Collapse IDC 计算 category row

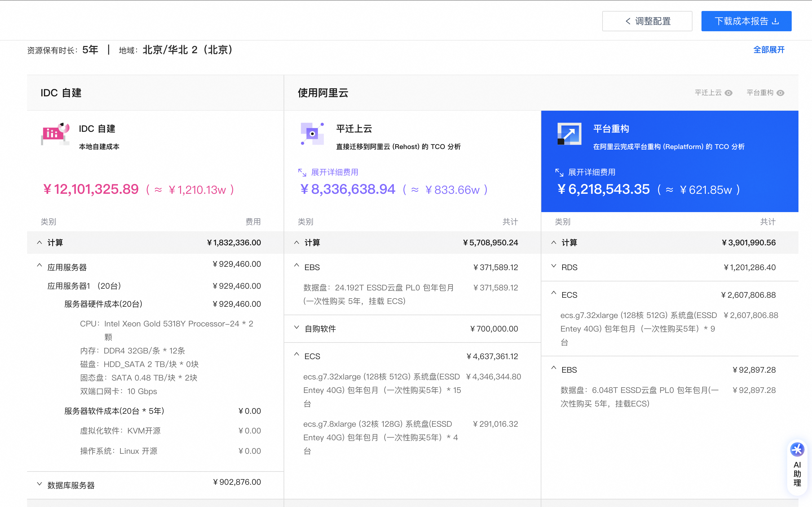tap(39, 243)
